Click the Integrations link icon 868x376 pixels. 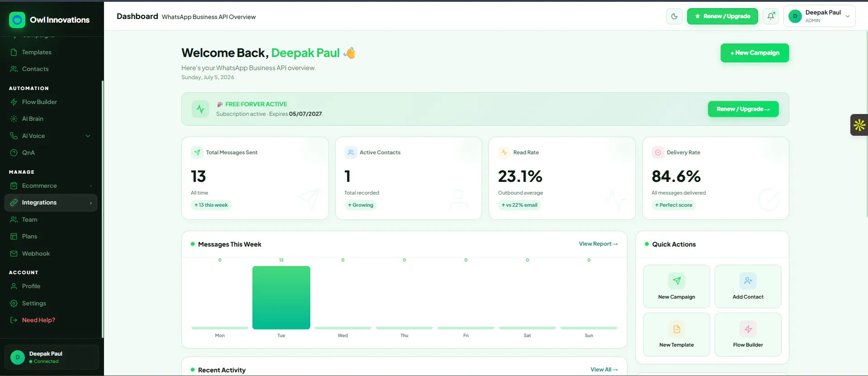pos(14,202)
